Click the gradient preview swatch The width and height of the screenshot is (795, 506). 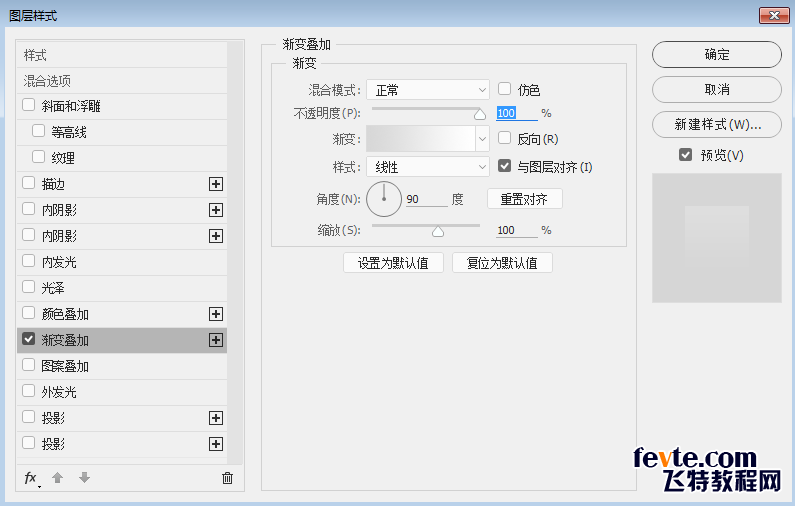click(420, 138)
